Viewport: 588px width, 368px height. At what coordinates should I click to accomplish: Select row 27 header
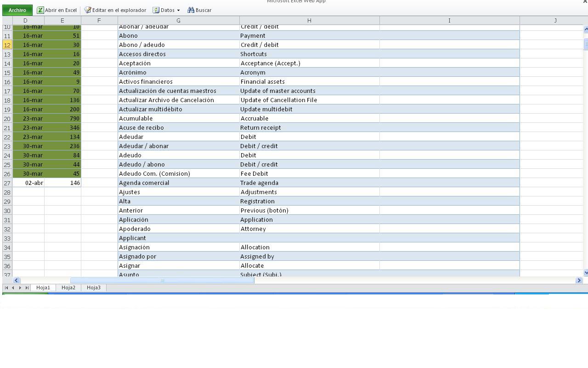click(7, 183)
